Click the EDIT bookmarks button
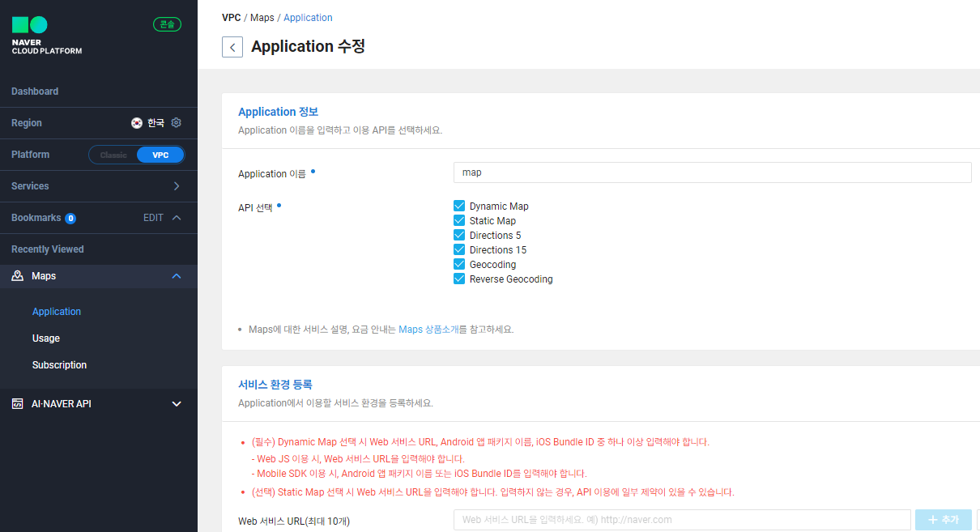The image size is (980, 532). 153,218
